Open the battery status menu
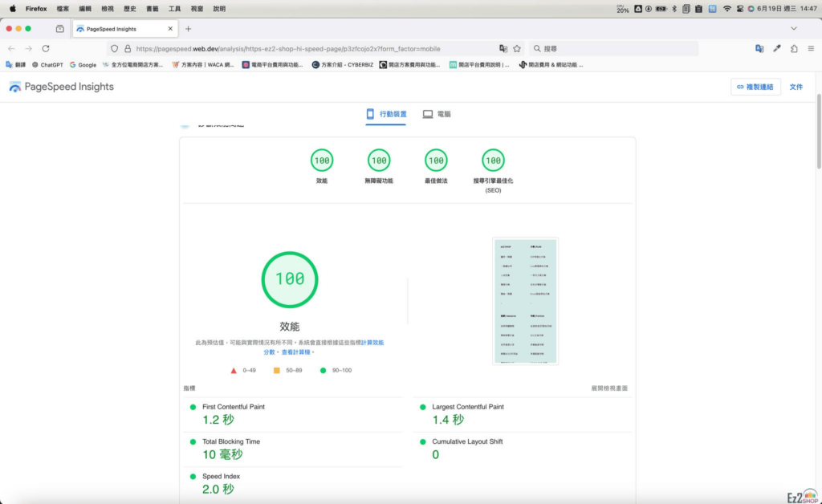The image size is (822, 504). click(661, 8)
